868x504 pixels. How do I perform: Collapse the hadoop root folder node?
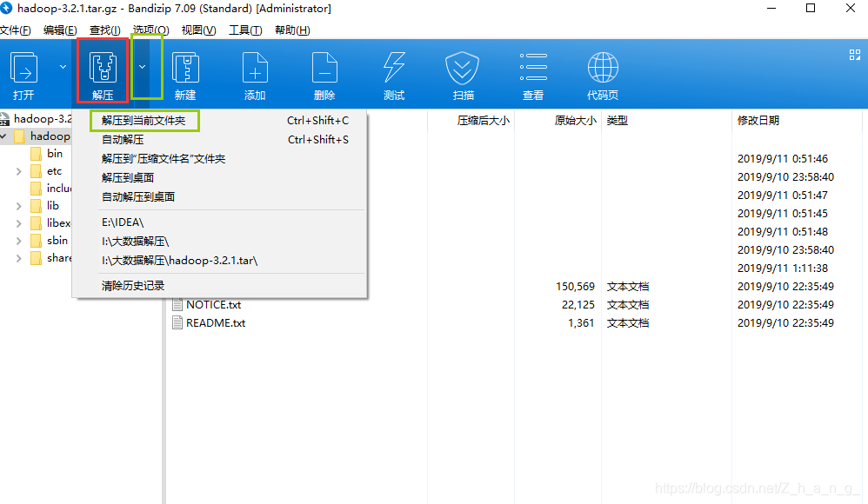pos(3,136)
